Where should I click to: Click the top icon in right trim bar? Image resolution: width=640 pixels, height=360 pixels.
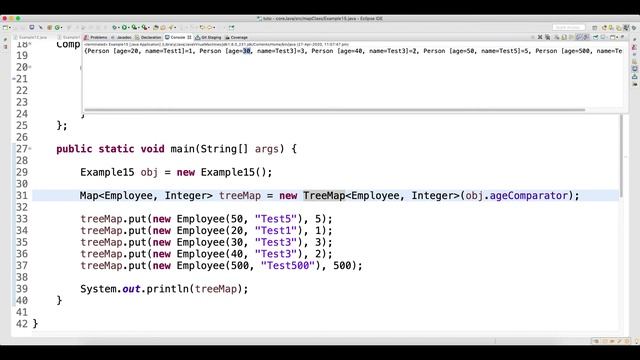pos(635,40)
